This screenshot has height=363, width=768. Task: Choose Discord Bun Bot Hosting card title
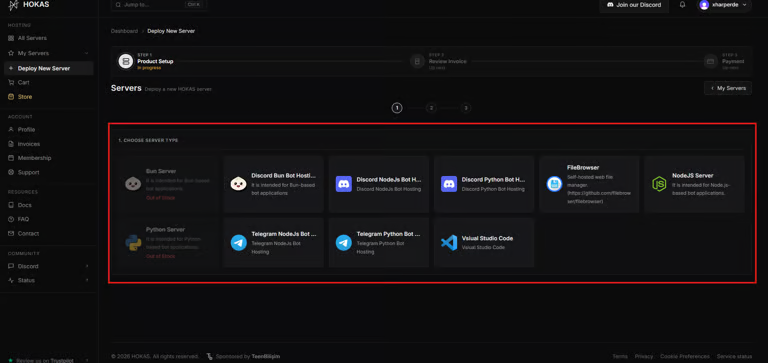284,175
